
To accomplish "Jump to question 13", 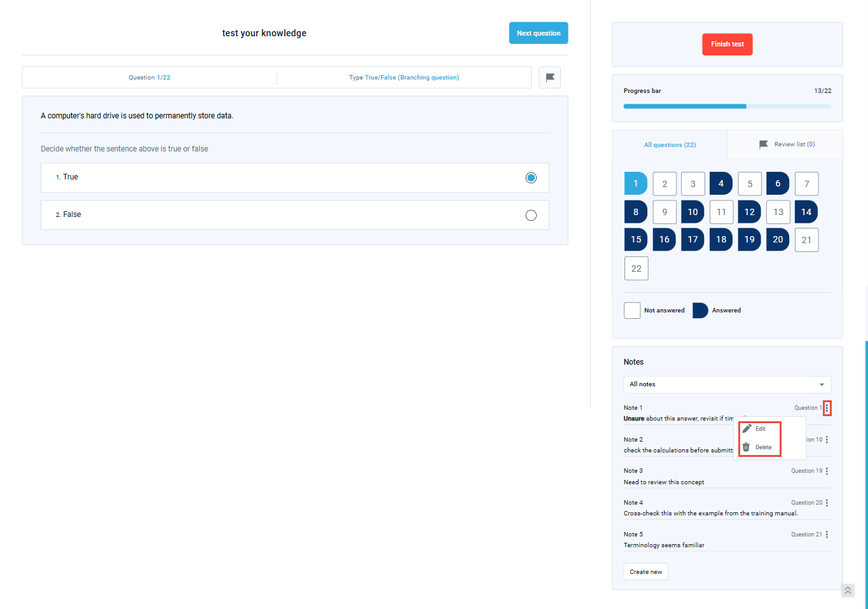I will pos(778,212).
